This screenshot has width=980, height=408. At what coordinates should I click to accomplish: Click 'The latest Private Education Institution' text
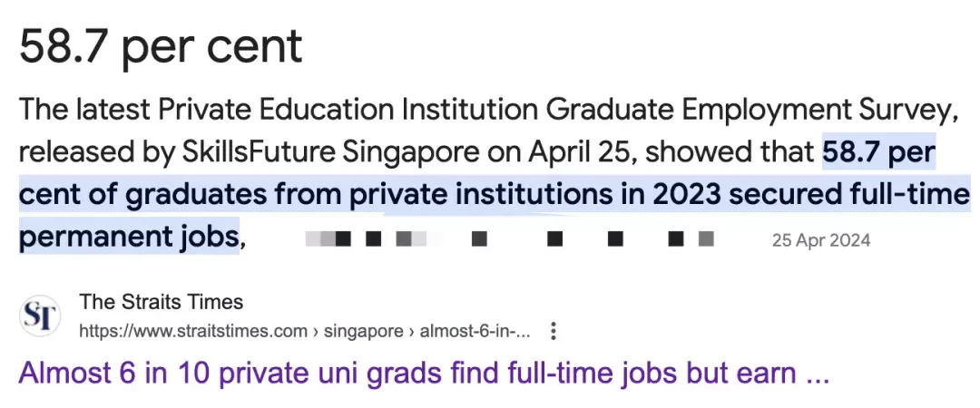(x=279, y=111)
